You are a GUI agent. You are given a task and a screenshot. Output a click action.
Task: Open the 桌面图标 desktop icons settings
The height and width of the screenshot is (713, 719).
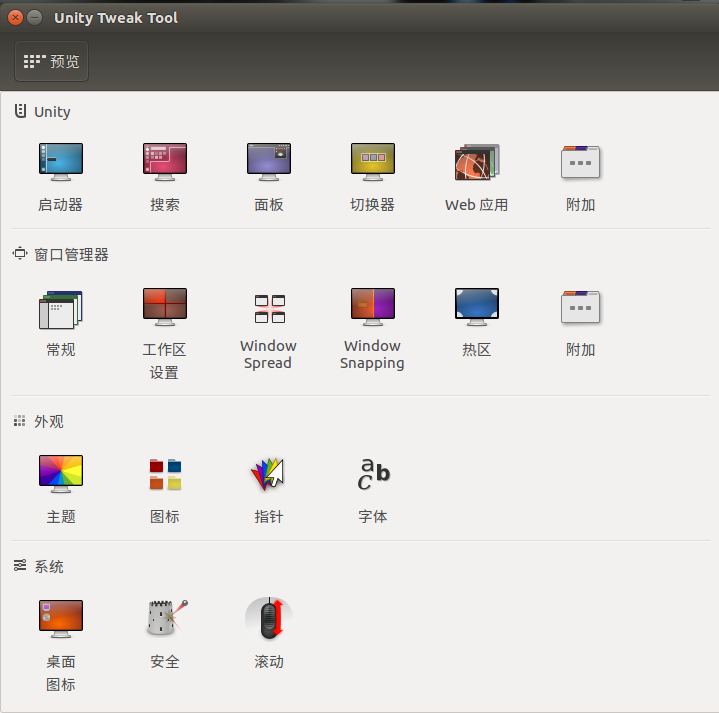tap(61, 619)
